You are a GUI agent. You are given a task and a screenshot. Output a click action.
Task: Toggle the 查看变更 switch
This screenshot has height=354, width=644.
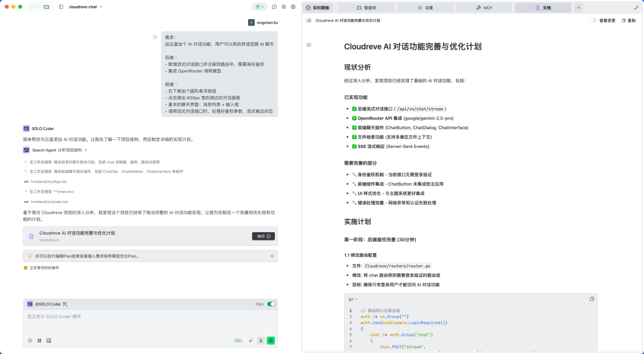tap(592, 20)
